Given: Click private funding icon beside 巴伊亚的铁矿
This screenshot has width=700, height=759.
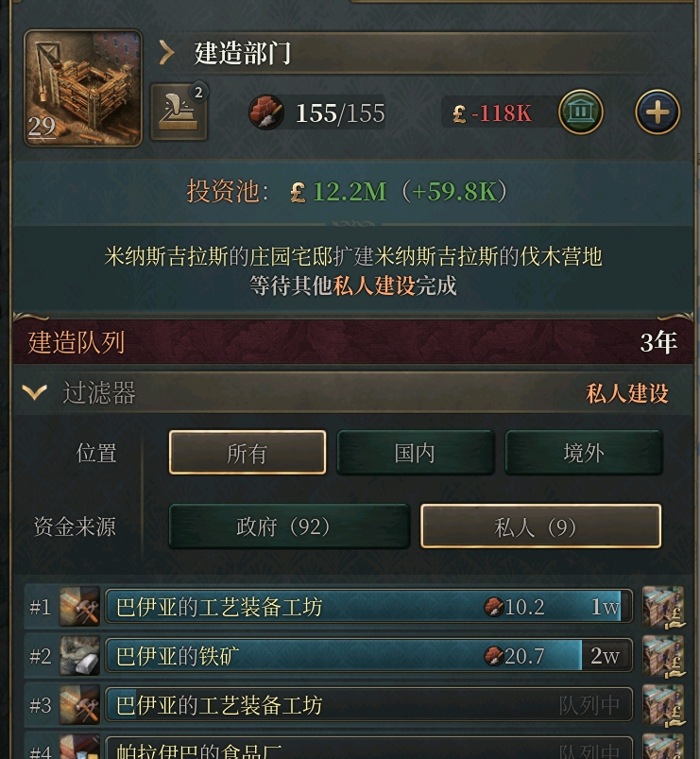Looking at the screenshot, I should 663,656.
